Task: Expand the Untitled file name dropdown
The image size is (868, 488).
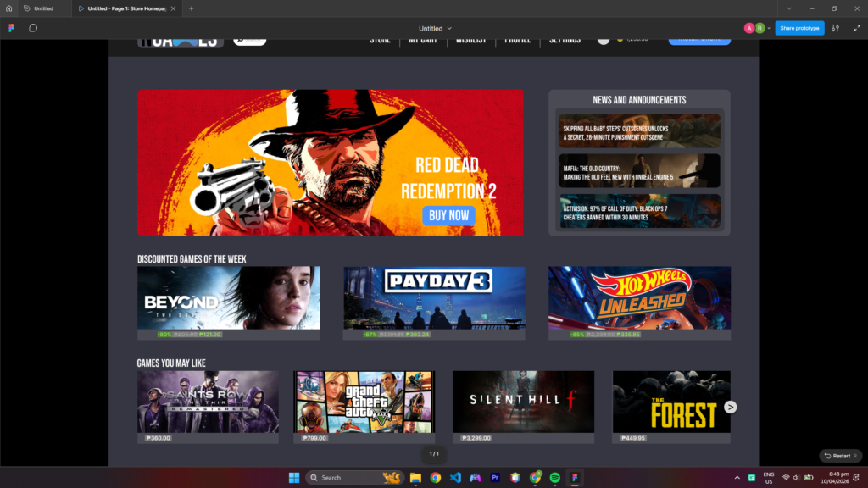Action: coord(436,28)
